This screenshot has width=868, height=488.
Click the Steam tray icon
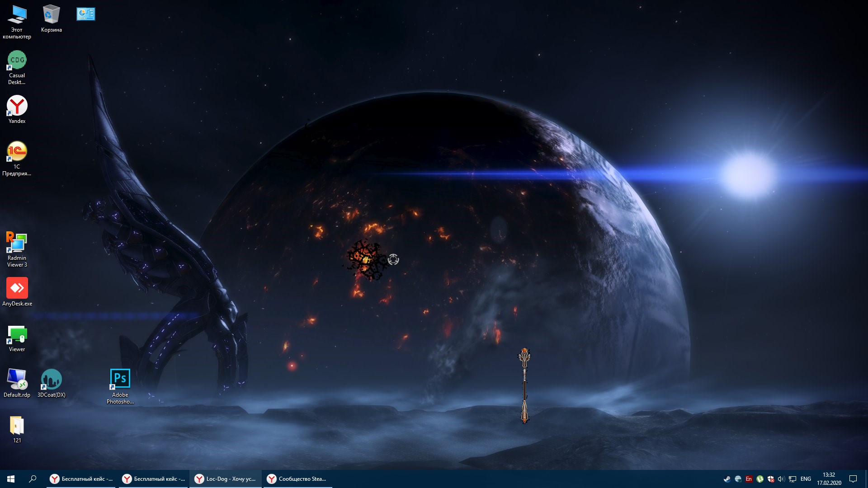pos(727,479)
